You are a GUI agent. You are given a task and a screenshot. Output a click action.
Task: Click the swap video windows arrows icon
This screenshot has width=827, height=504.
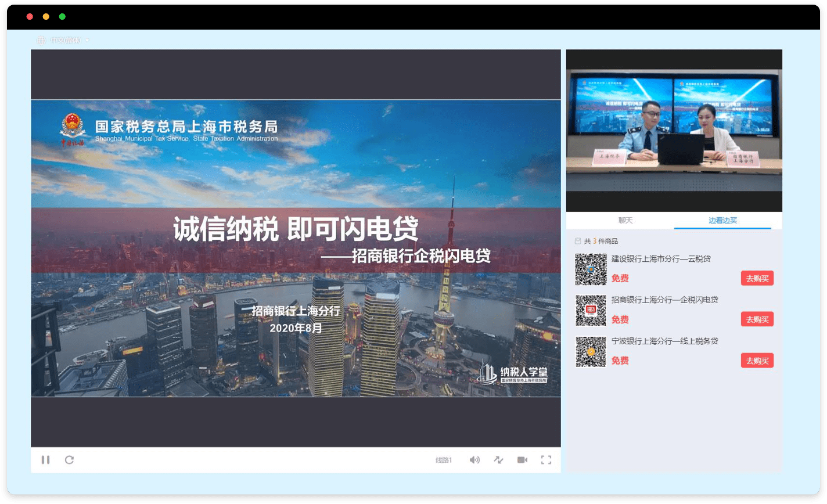(x=498, y=460)
